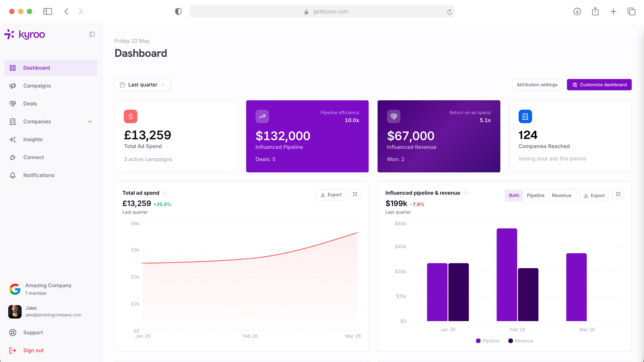This screenshot has width=644, height=362.
Task: Click the Sign out arrow icon
Action: point(12,350)
